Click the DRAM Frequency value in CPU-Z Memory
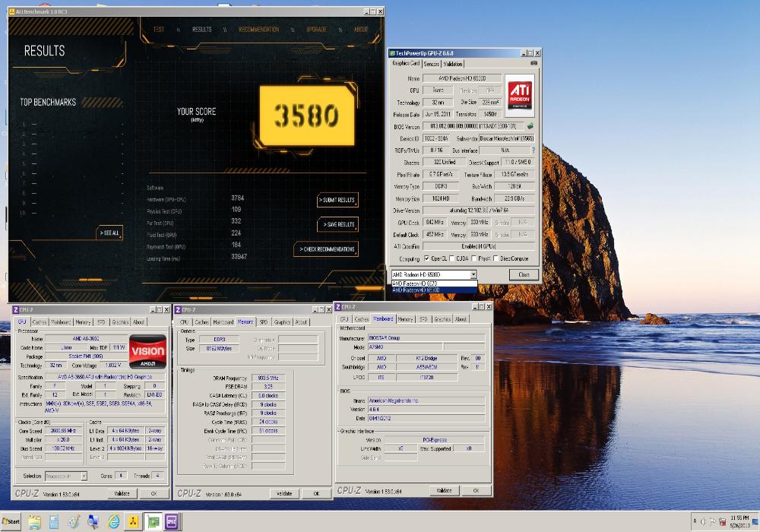This screenshot has width=760, height=532. tap(268, 378)
